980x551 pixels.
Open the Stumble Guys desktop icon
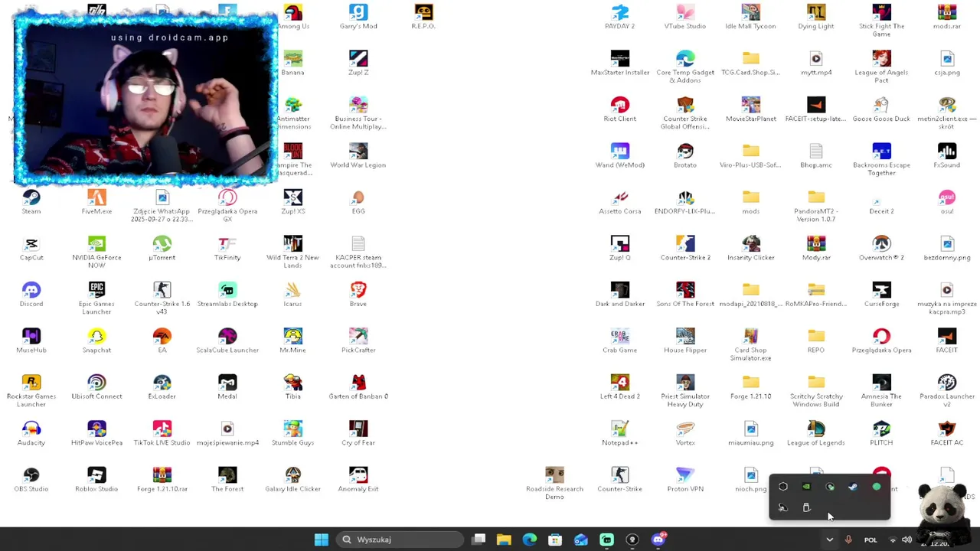pyautogui.click(x=292, y=433)
